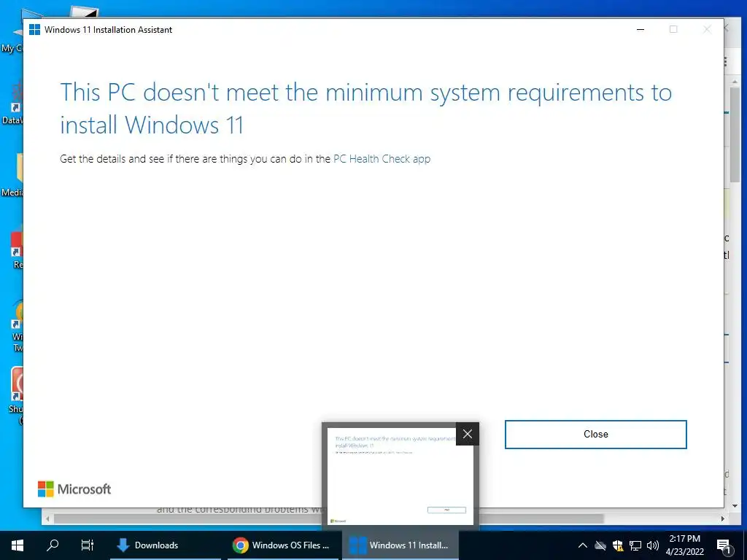
Task: Click the browser scrollbar's right arrow
Action: tap(723, 518)
